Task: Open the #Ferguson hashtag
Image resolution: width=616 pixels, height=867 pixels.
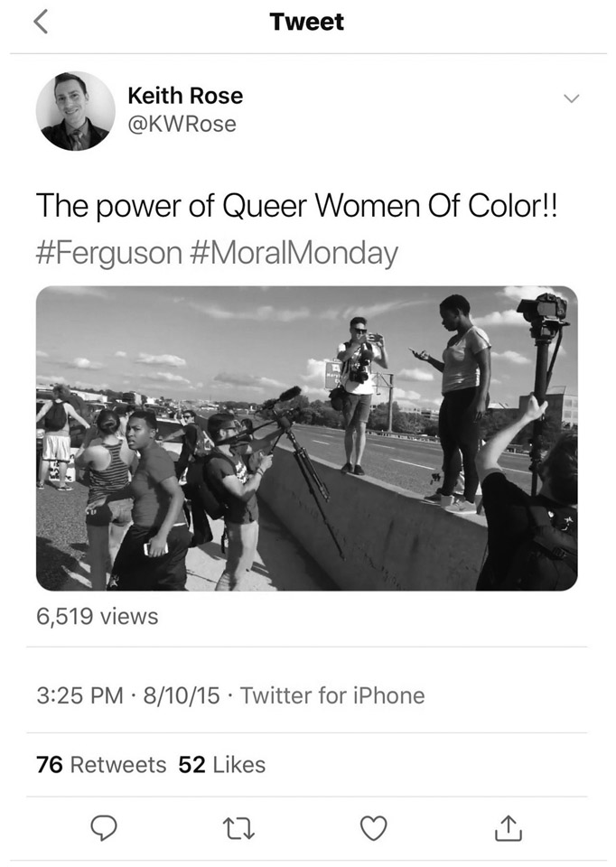Action: [110, 253]
